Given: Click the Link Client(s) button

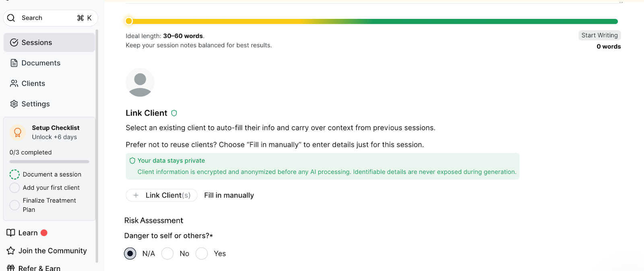Looking at the screenshot, I should coord(161,195).
